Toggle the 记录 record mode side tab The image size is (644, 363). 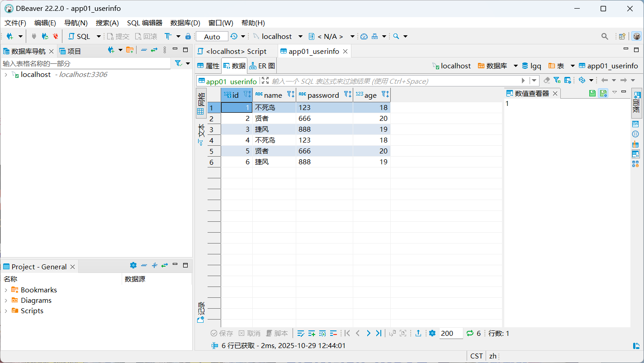(201, 312)
